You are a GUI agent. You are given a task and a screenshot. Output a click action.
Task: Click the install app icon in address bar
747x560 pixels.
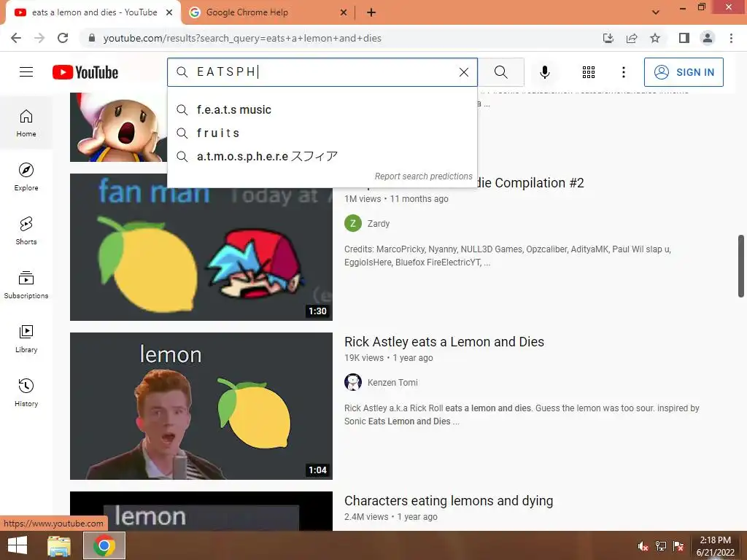pyautogui.click(x=608, y=38)
